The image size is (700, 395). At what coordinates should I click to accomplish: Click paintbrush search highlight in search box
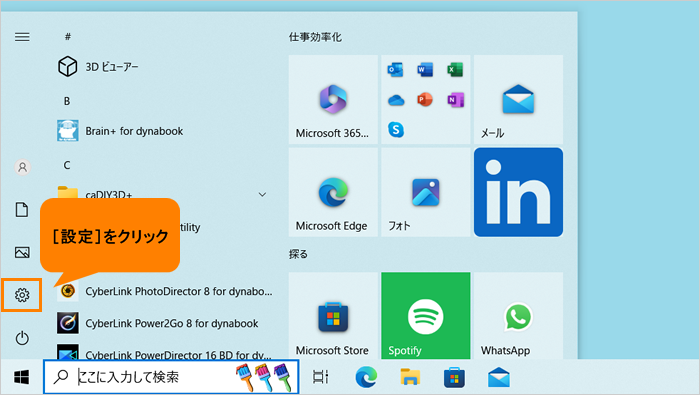[x=264, y=377]
